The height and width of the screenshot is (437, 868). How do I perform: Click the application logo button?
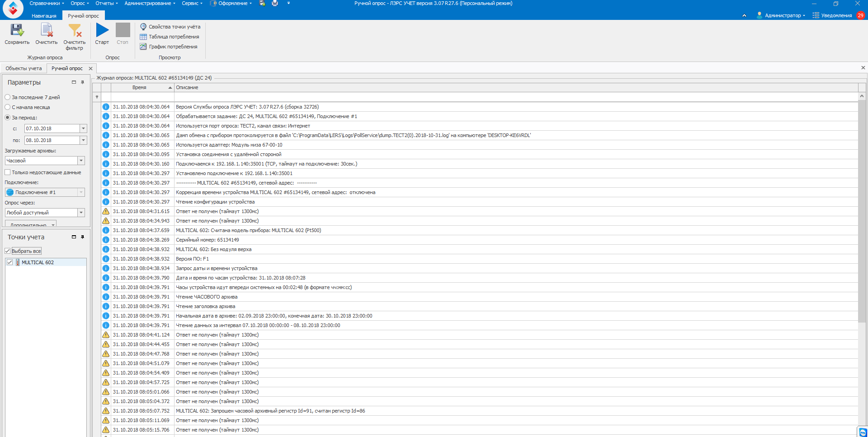tap(13, 9)
